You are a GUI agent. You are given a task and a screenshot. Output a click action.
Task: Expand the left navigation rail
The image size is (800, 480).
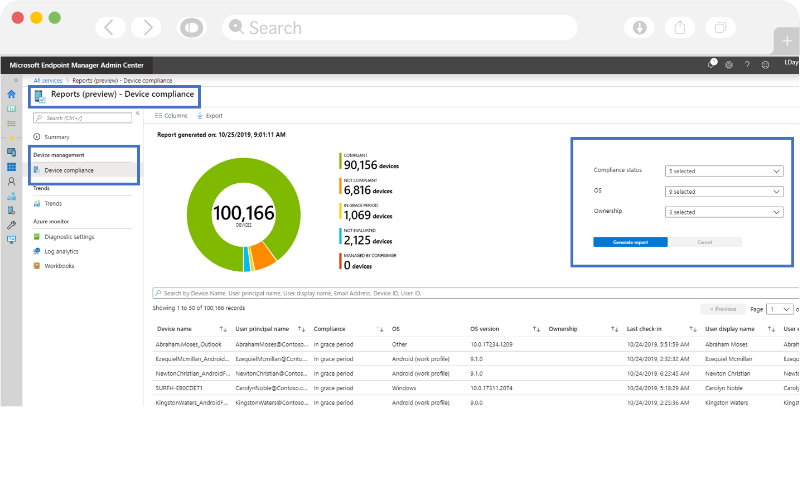coord(16,81)
